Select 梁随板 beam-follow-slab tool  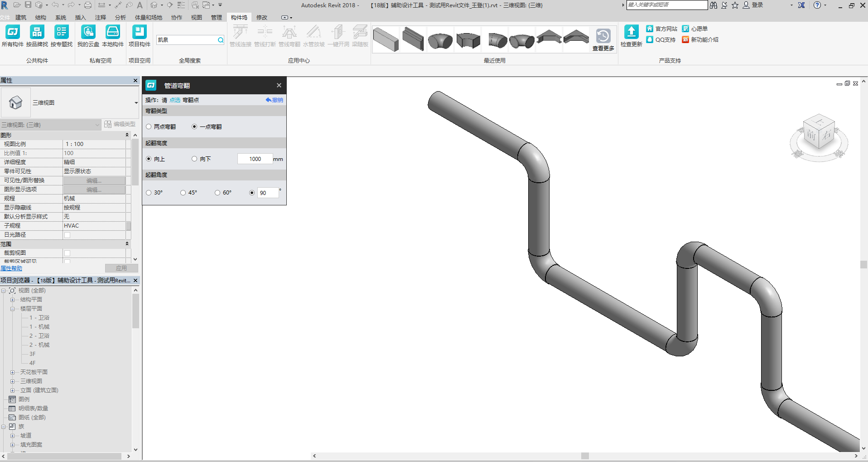(360, 36)
